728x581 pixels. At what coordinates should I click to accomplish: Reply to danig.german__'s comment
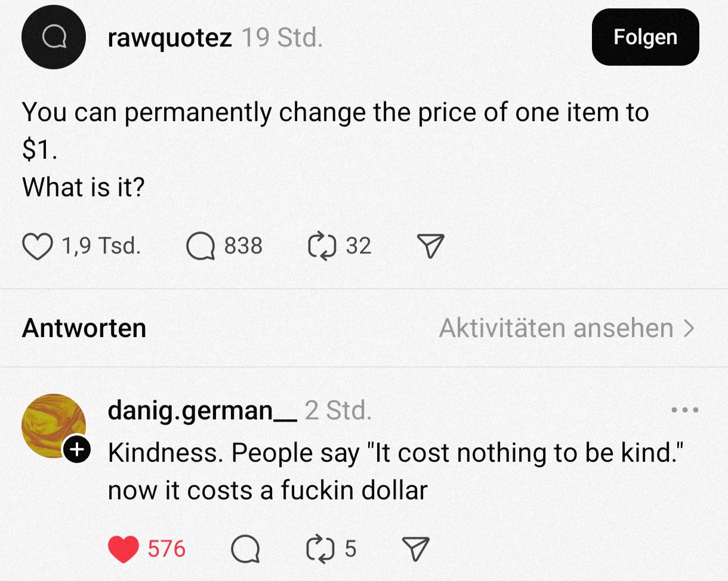245,548
